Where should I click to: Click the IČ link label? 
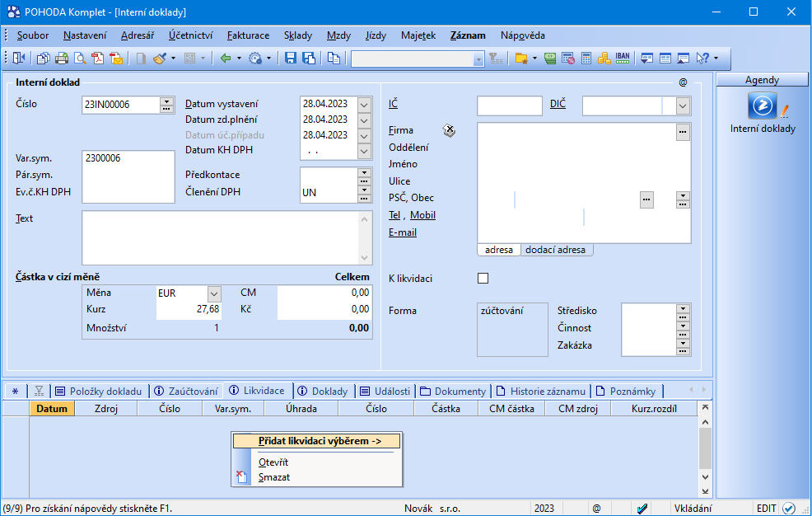pos(393,104)
